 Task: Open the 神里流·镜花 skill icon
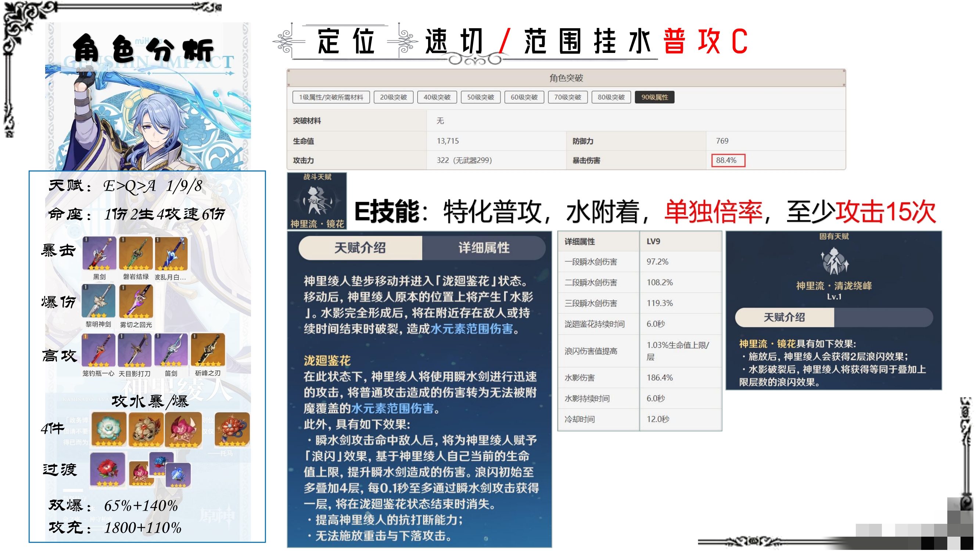(317, 201)
